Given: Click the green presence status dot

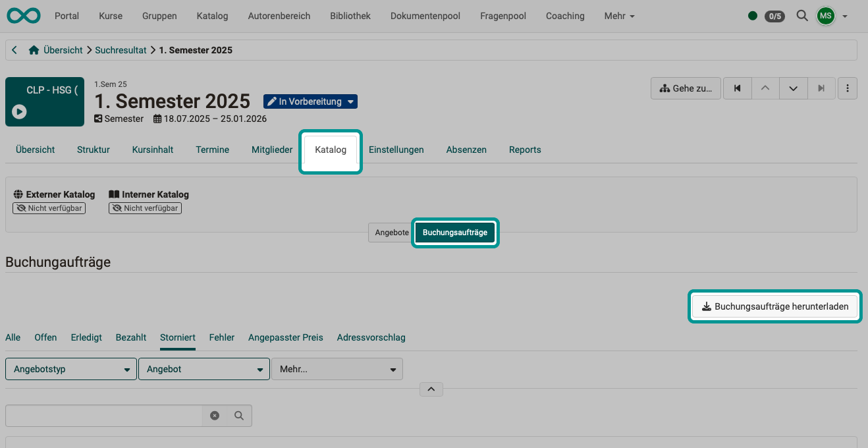Looking at the screenshot, I should (752, 15).
